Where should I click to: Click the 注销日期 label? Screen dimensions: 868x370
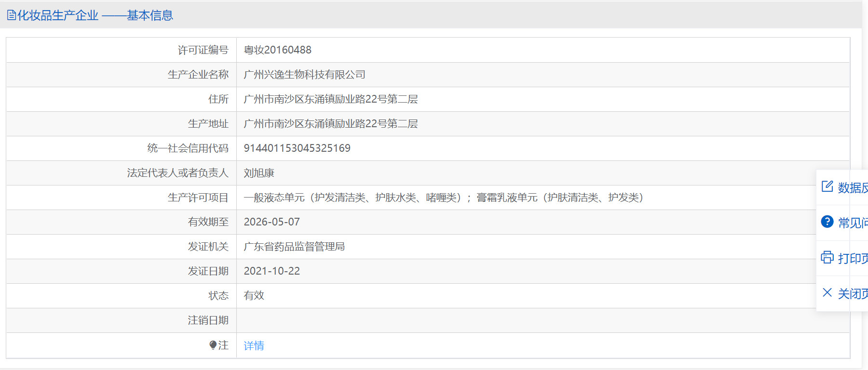[x=208, y=320]
